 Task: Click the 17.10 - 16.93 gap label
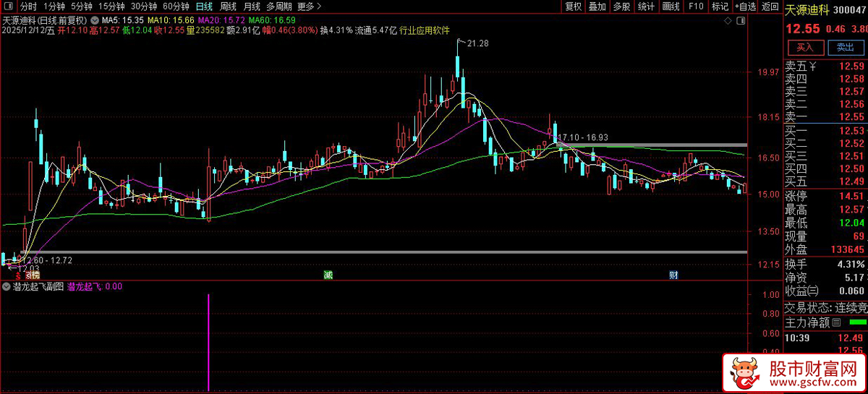click(x=583, y=137)
